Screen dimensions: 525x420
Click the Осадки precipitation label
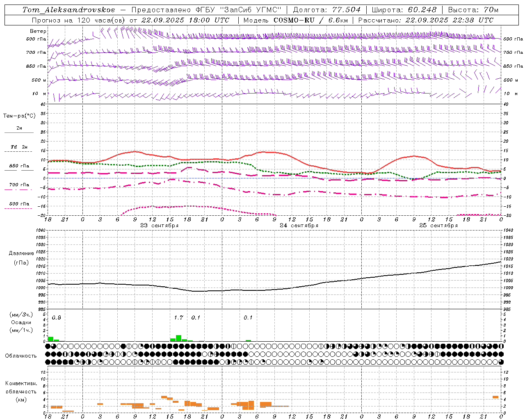coord(21,322)
